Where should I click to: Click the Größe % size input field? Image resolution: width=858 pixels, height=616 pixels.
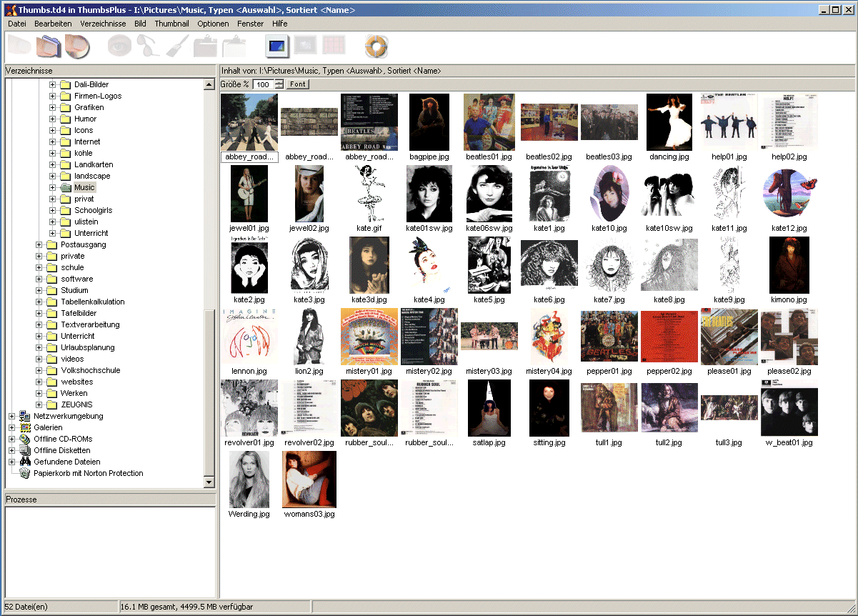263,84
